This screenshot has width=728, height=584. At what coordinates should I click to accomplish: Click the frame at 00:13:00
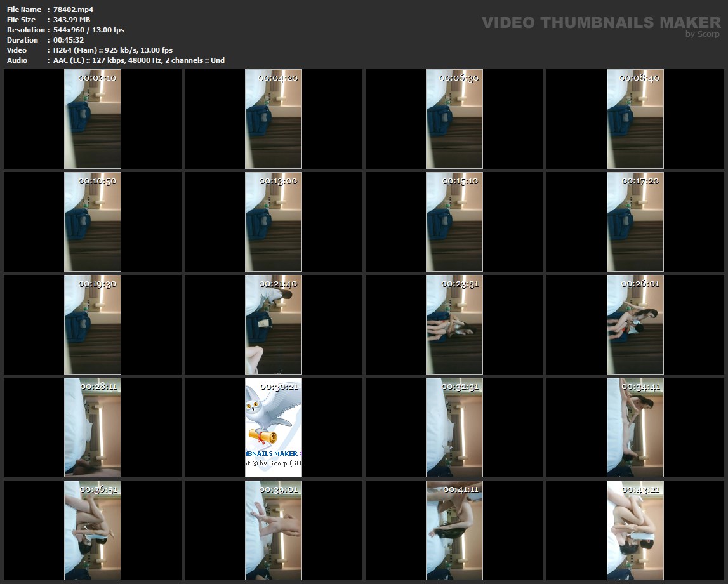pyautogui.click(x=274, y=222)
